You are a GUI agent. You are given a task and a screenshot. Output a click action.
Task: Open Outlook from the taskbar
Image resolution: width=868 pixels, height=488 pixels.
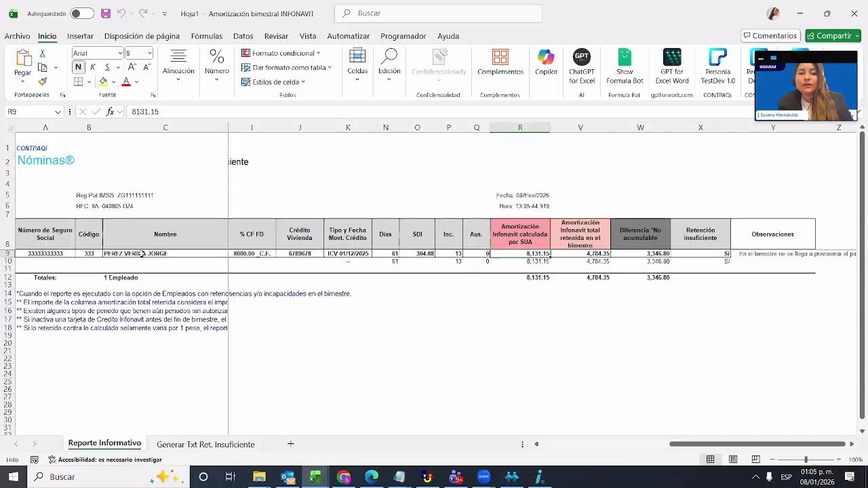click(x=288, y=477)
